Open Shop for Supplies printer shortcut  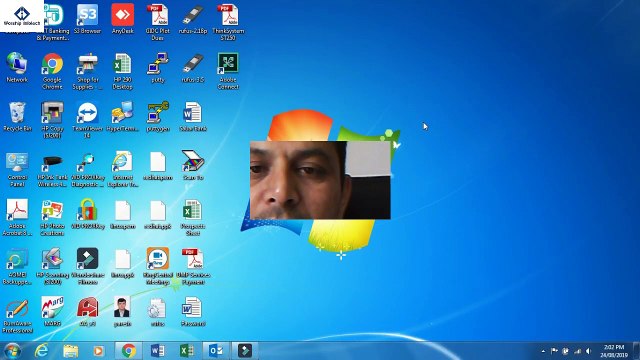pos(87,71)
